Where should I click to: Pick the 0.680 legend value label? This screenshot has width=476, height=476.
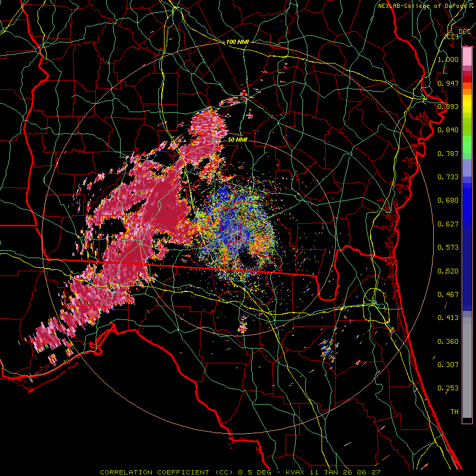(448, 200)
